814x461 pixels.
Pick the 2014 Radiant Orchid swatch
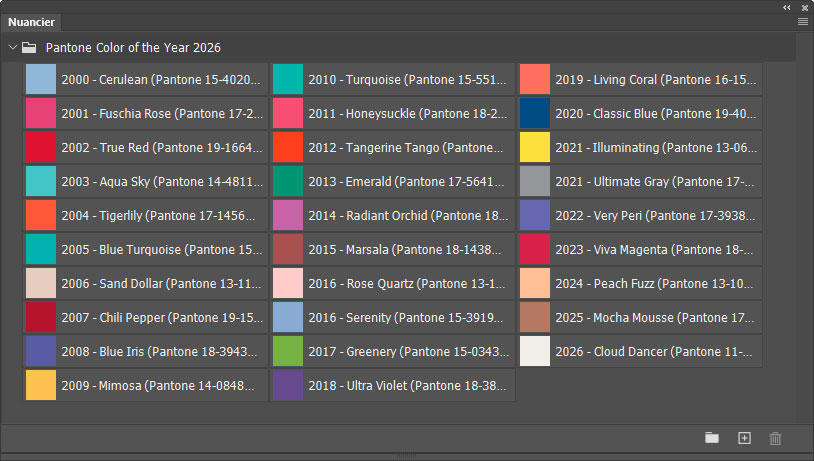pos(288,215)
